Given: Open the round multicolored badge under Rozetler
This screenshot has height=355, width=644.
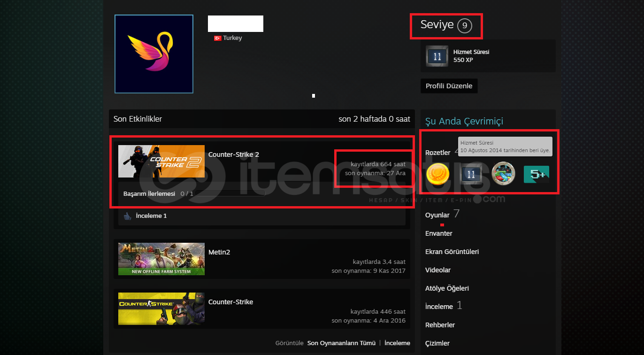Looking at the screenshot, I should click(x=503, y=174).
